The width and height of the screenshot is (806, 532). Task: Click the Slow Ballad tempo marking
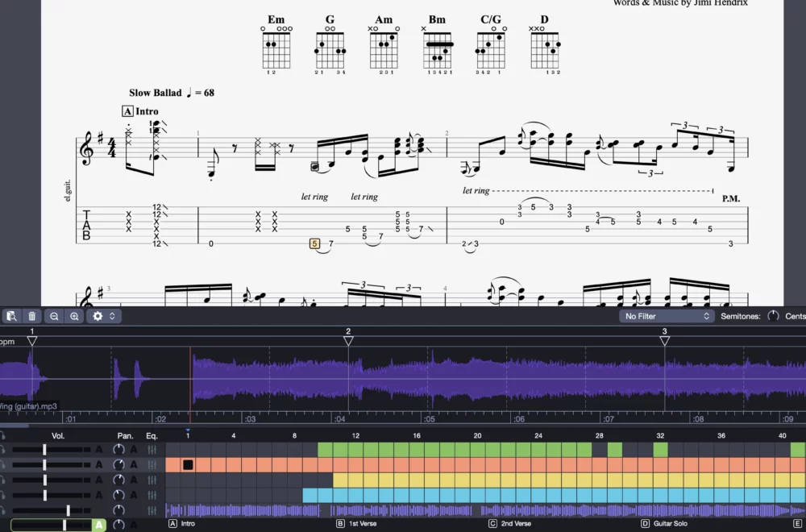(172, 93)
